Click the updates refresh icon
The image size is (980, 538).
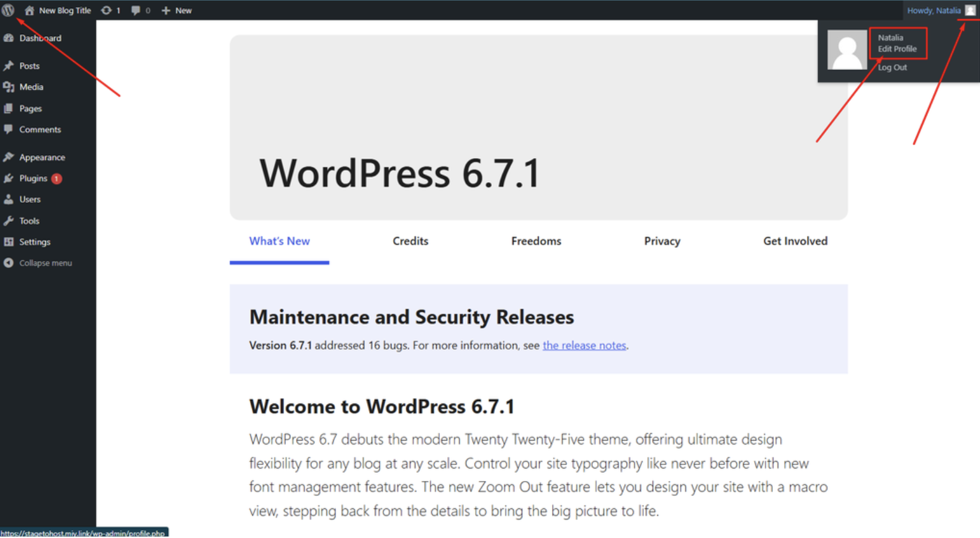(107, 11)
